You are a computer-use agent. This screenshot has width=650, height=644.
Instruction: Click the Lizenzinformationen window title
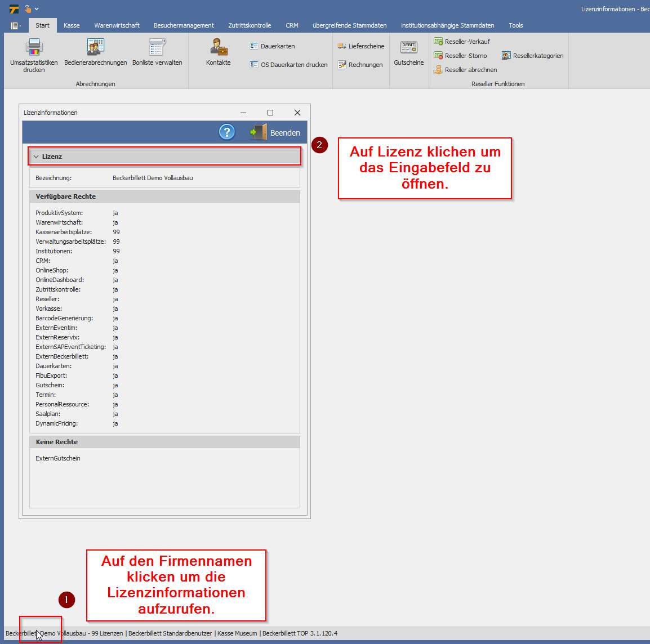click(x=51, y=113)
